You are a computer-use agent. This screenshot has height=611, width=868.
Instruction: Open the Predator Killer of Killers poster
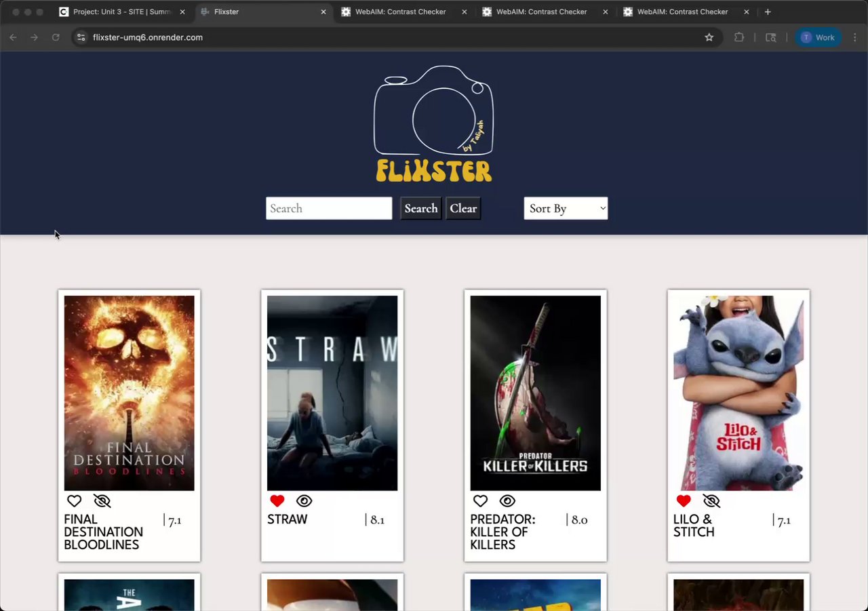point(536,393)
